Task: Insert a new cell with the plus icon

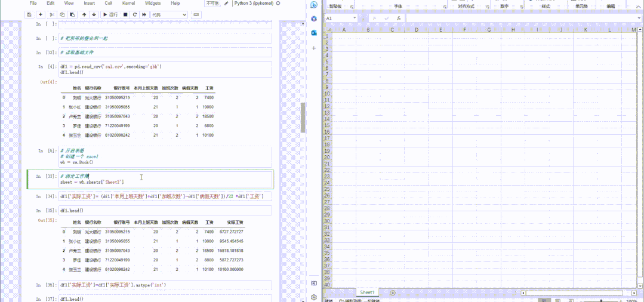Action: click(40, 14)
